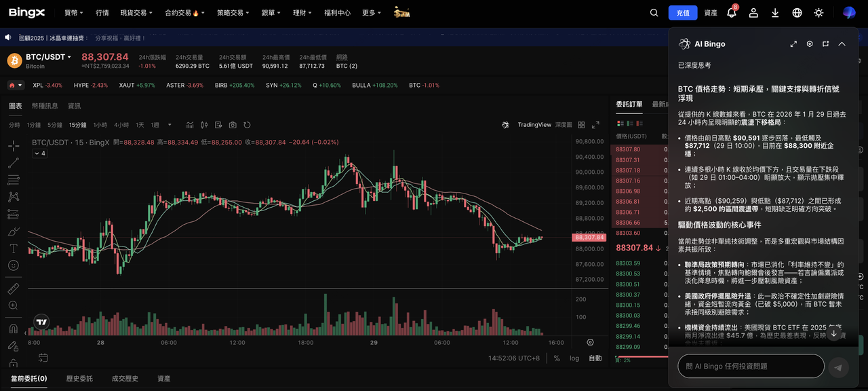The width and height of the screenshot is (868, 391).
Task: Switch to the 幣種訊息 tab
Action: coord(45,106)
